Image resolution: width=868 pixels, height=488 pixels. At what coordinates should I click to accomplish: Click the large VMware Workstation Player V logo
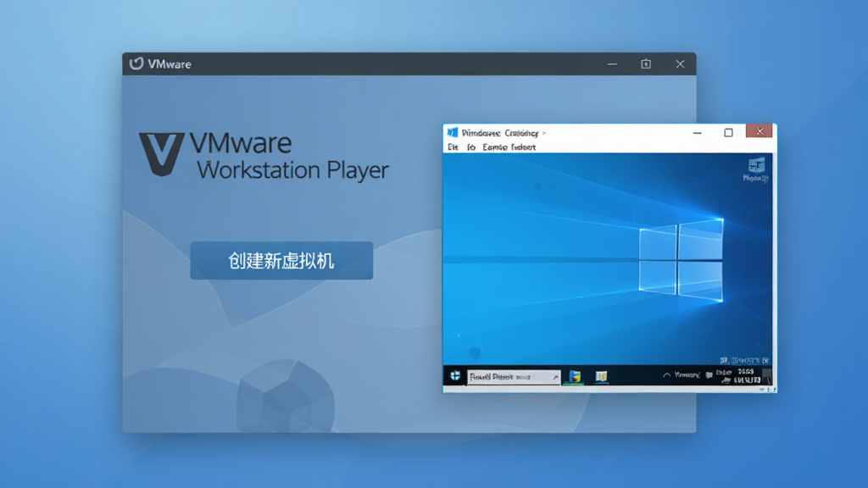pos(161,154)
